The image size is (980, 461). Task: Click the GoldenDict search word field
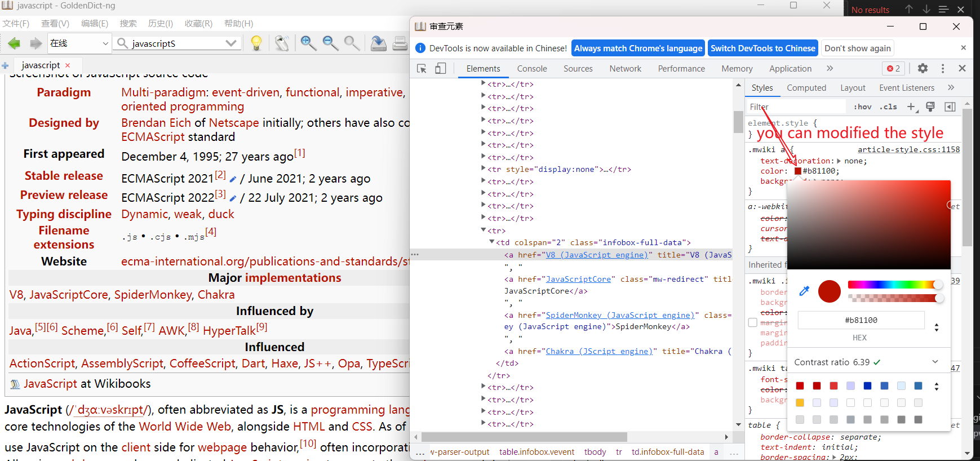click(x=176, y=43)
